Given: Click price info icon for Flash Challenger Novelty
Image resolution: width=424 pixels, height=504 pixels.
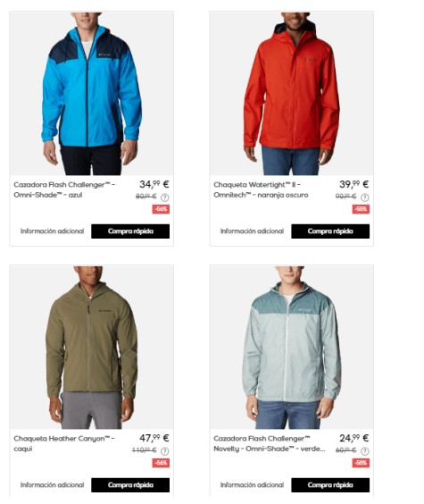Looking at the screenshot, I should click(x=364, y=451).
